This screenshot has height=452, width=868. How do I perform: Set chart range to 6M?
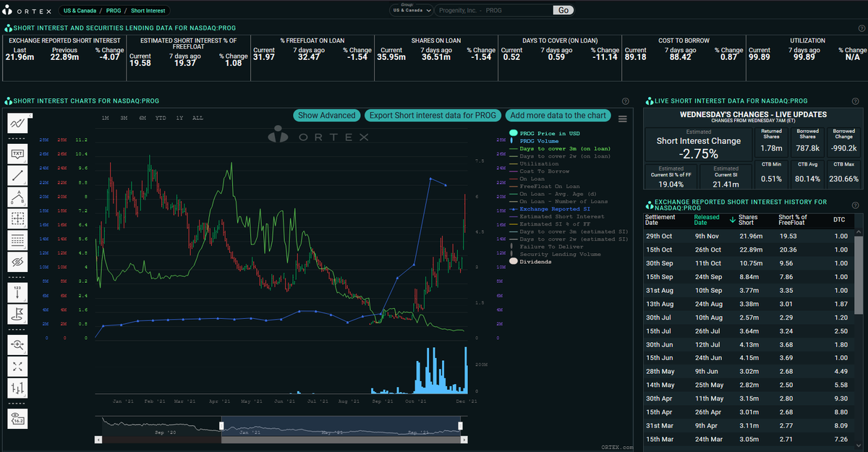coord(142,118)
